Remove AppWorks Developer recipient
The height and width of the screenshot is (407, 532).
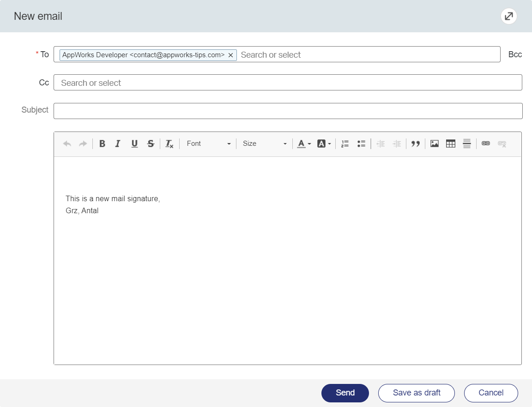click(230, 55)
